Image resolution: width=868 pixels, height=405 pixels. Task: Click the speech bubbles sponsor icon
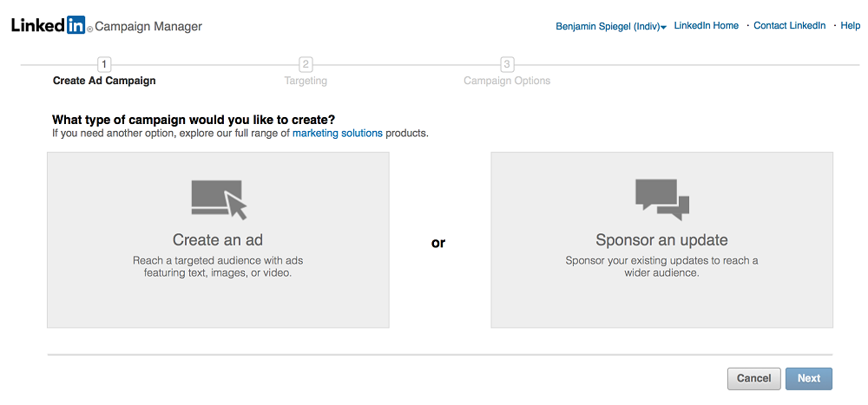pos(662,199)
